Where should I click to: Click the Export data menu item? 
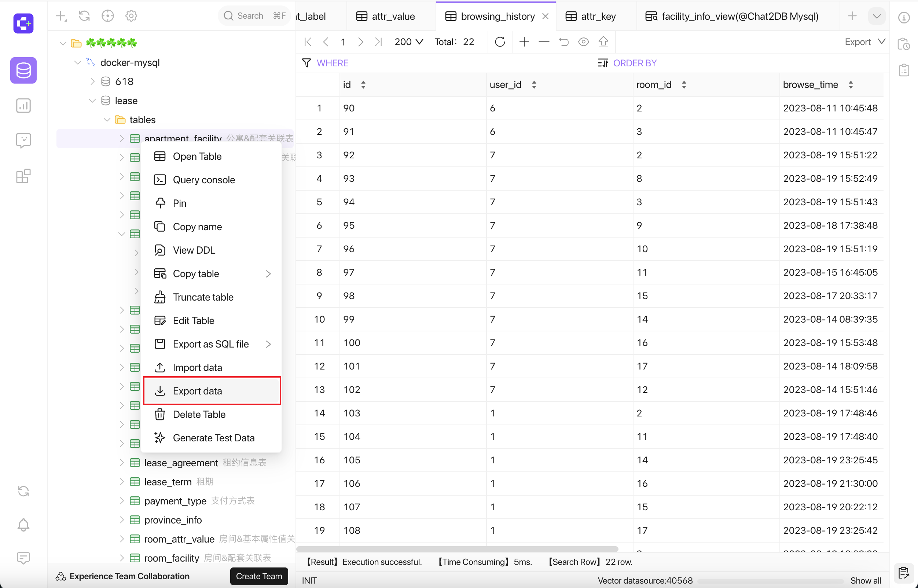(197, 391)
